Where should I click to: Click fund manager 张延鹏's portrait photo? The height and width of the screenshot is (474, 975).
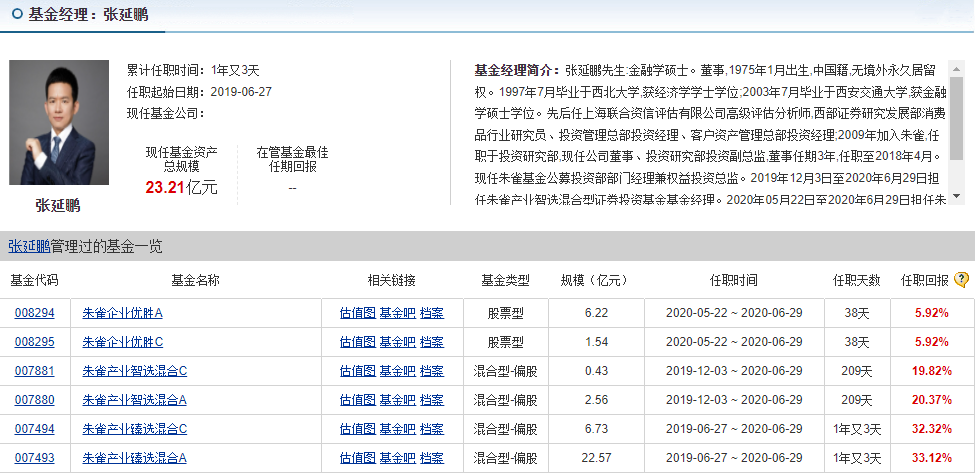(x=59, y=124)
